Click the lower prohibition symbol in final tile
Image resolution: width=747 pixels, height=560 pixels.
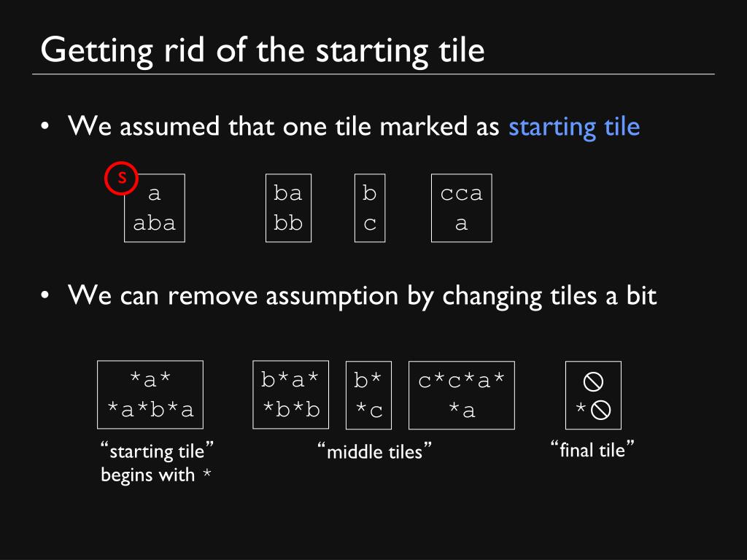[600, 410]
